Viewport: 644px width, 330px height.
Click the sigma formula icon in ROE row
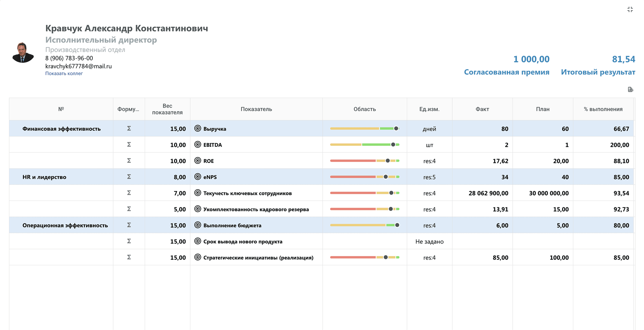click(129, 161)
